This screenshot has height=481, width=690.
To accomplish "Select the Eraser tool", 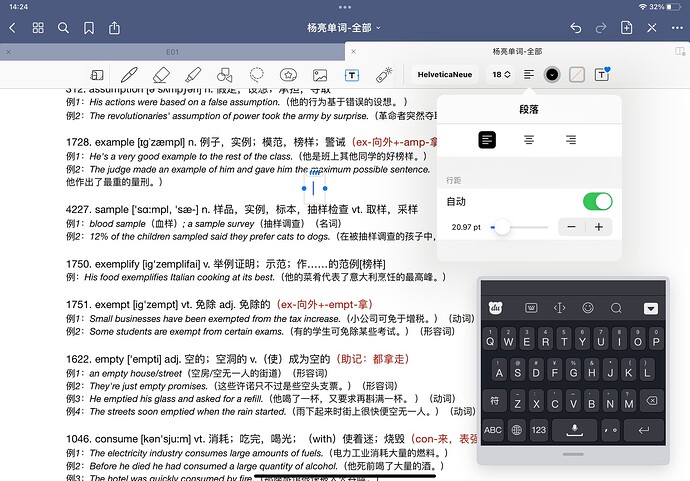I will click(x=161, y=75).
